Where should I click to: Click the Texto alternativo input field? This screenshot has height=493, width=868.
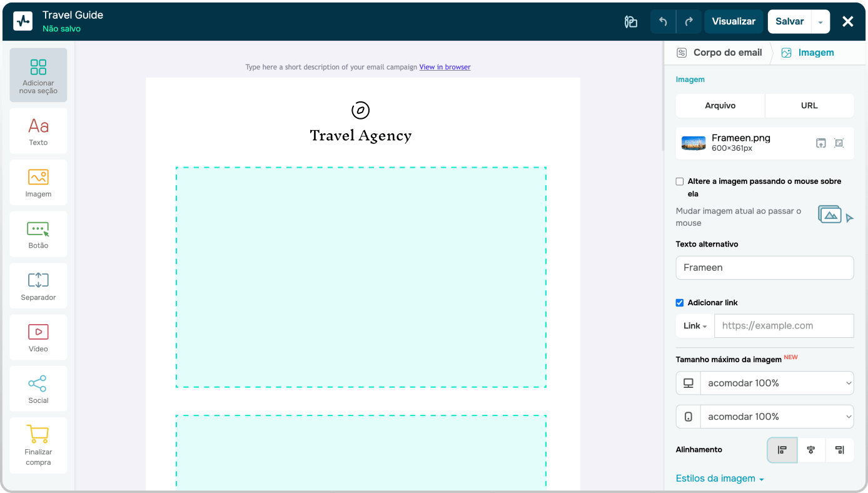pos(765,268)
